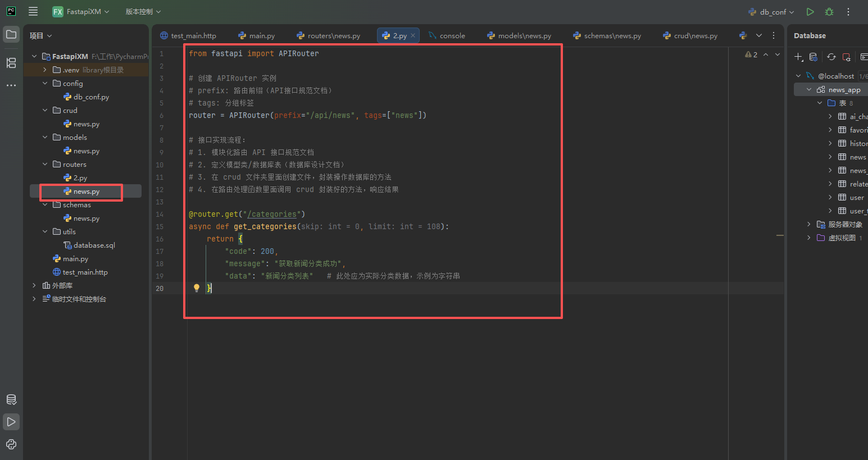
Task: Expand the .venv folder
Action: pyautogui.click(x=45, y=70)
